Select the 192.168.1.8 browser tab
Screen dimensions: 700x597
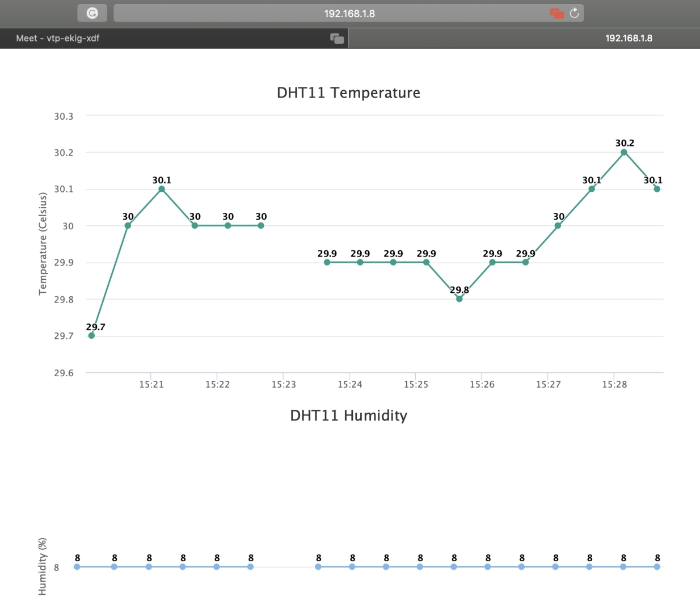click(630, 38)
